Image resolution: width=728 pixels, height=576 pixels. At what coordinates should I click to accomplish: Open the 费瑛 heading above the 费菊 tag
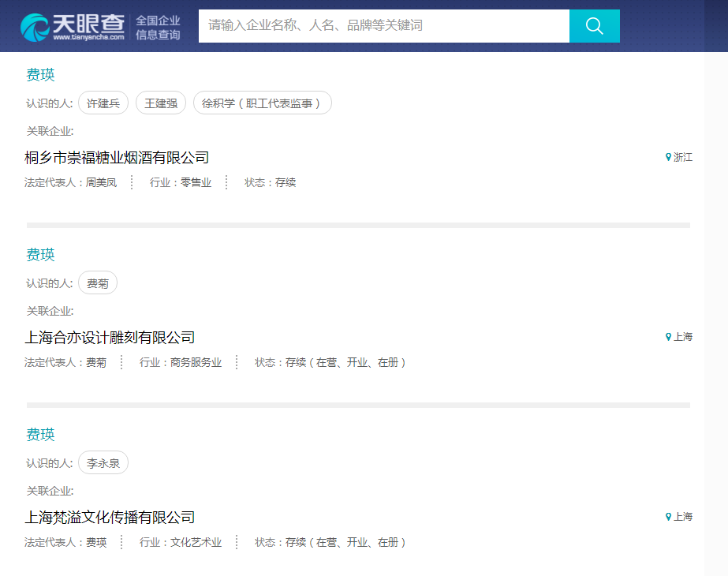tap(41, 255)
